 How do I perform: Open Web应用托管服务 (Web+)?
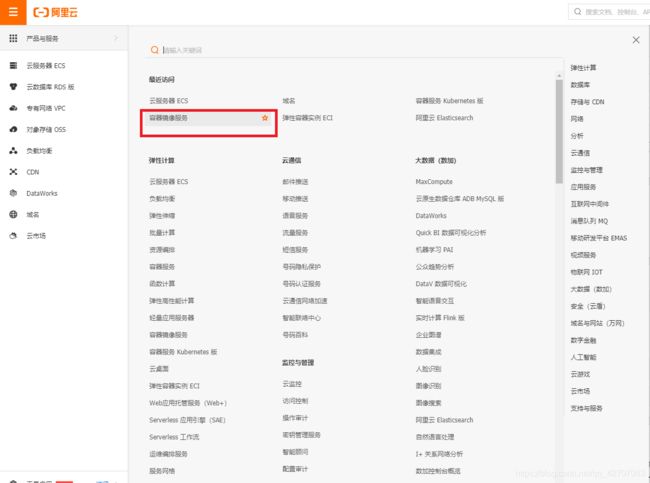[188, 403]
